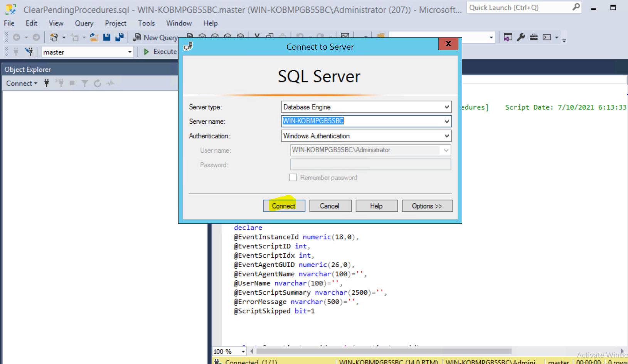Open the 100 % zoom dropdown

pos(243,351)
